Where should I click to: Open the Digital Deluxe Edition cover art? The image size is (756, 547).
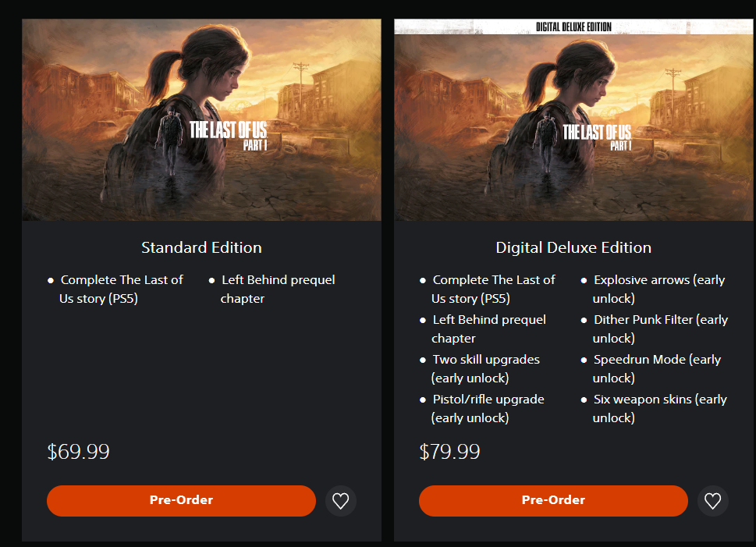(573, 119)
